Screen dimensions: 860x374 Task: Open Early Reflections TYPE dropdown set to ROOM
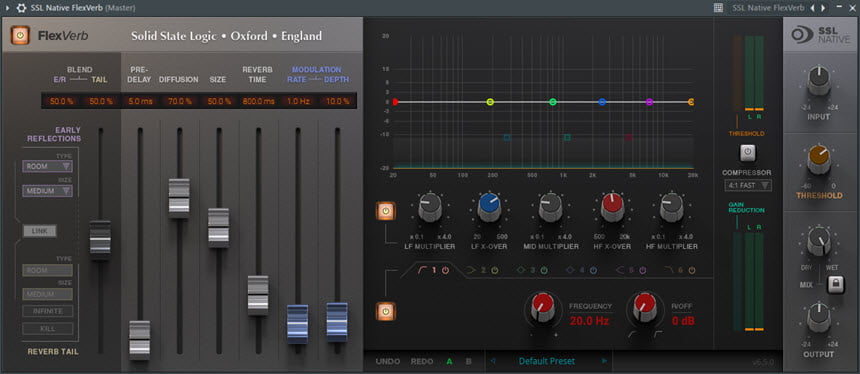[47, 166]
